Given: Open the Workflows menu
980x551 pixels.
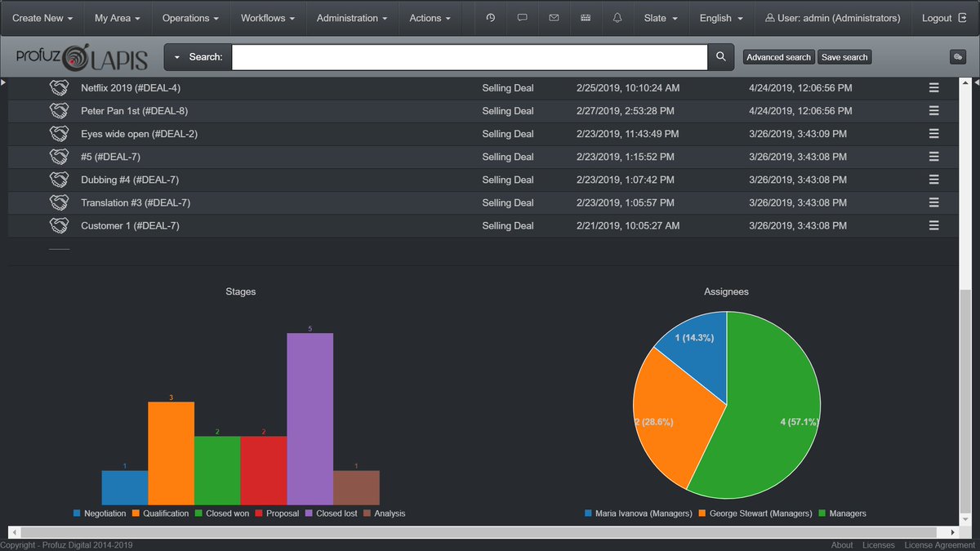Looking at the screenshot, I should pos(268,18).
